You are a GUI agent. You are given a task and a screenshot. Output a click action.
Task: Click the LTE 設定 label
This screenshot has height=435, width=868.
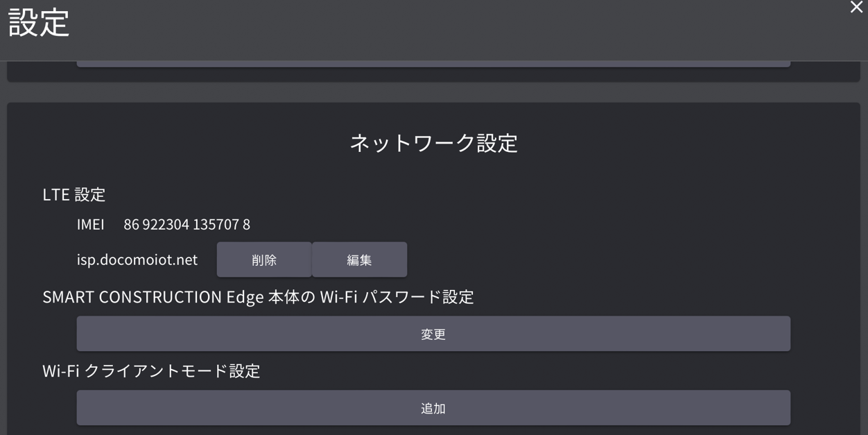(x=73, y=194)
